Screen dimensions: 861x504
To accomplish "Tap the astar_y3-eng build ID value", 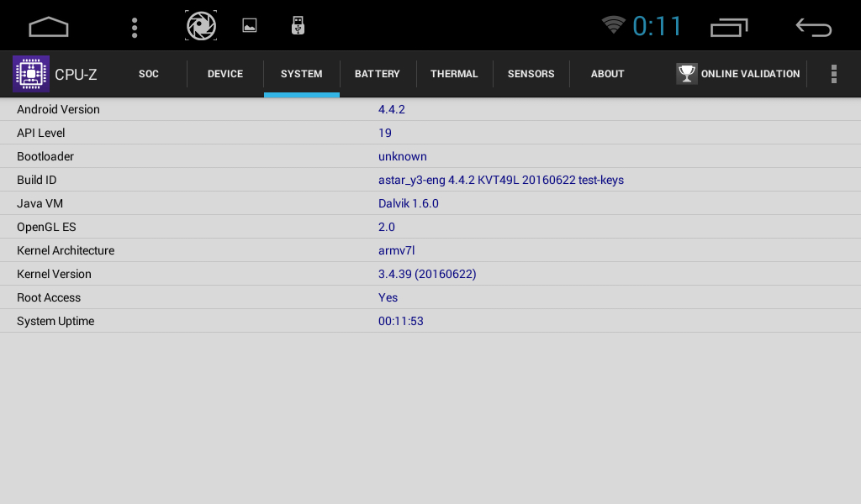I will (x=501, y=180).
